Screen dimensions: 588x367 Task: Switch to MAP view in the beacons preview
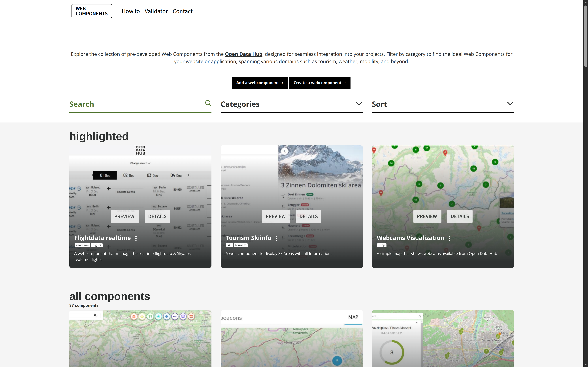(x=353, y=317)
